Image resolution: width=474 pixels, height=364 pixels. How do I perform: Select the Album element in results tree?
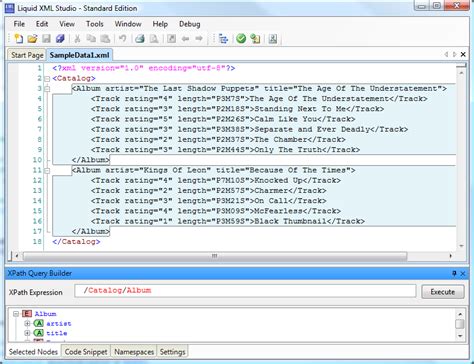click(x=45, y=314)
